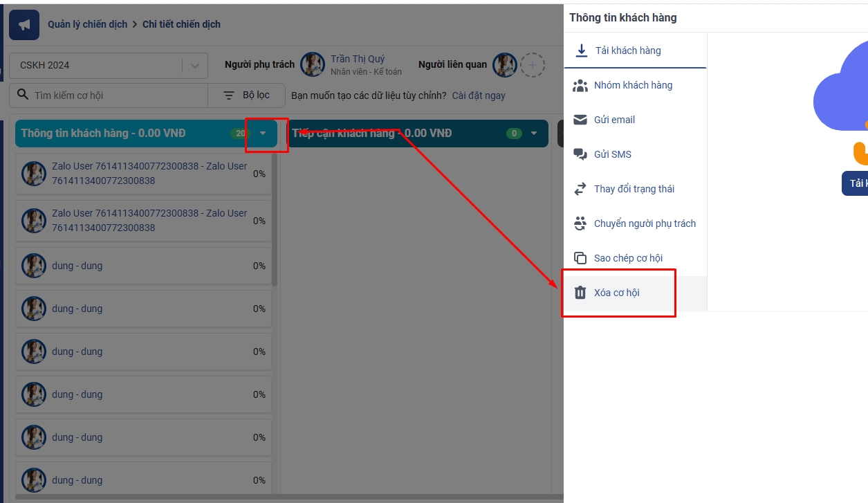Click the Thay đổi trạng thái arrows icon
The image size is (868, 503).
pos(580,189)
